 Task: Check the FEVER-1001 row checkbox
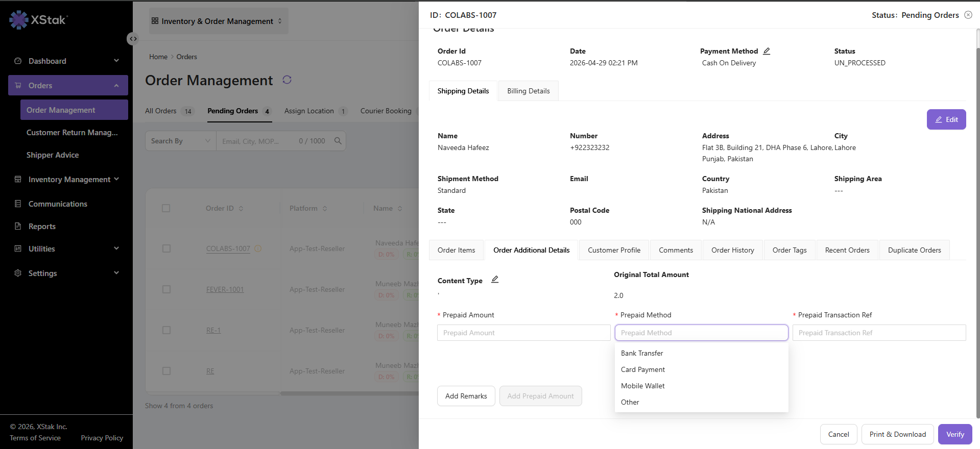(166, 289)
